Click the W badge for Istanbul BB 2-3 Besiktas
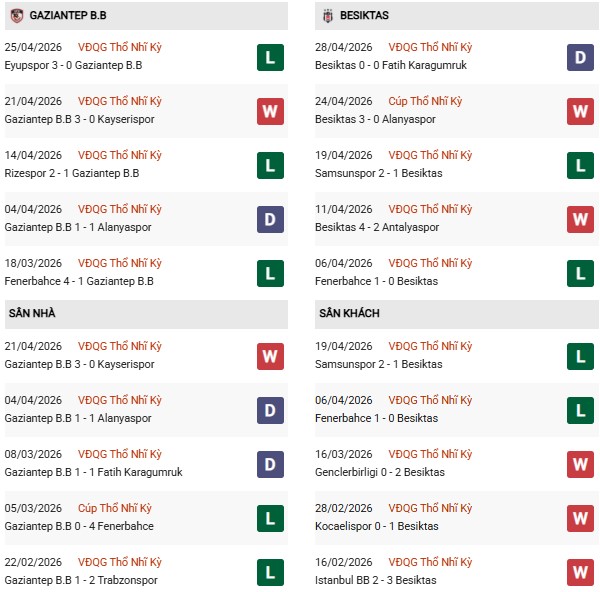 click(x=578, y=572)
